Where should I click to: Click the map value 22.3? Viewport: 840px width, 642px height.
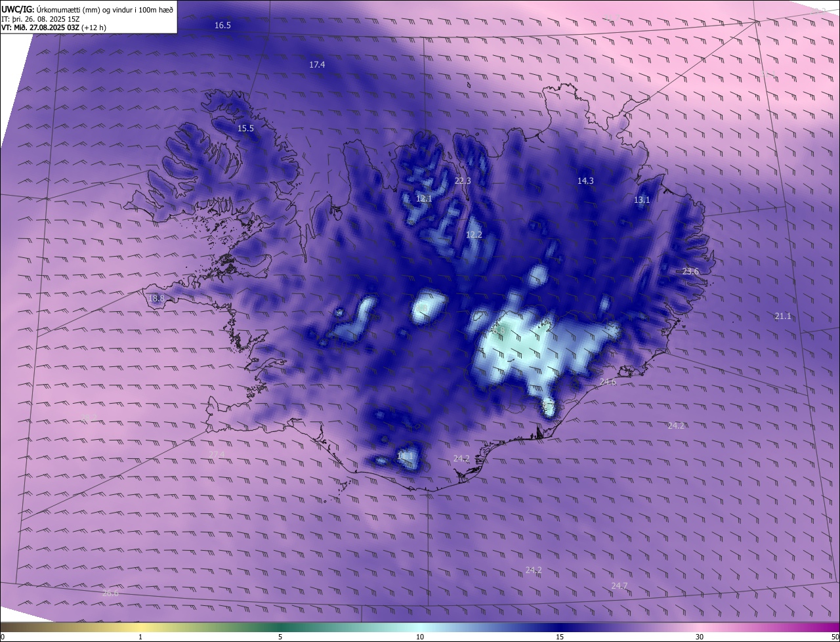point(463,181)
